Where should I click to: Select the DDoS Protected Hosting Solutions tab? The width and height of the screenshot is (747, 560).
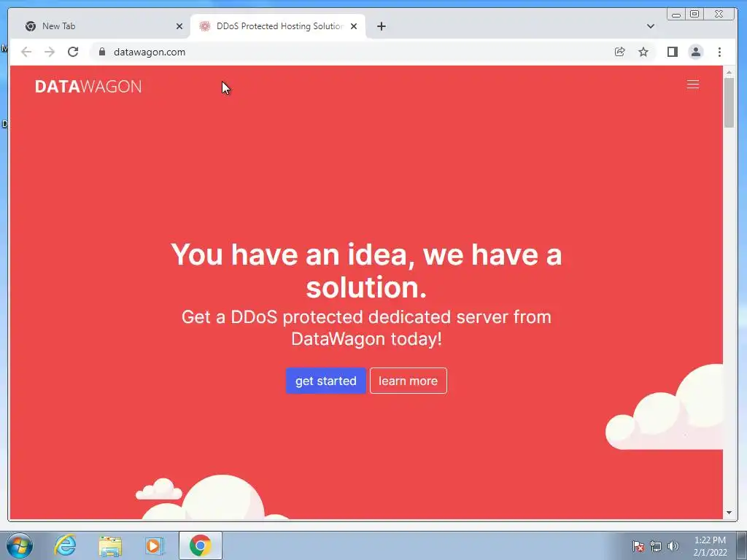click(x=279, y=26)
